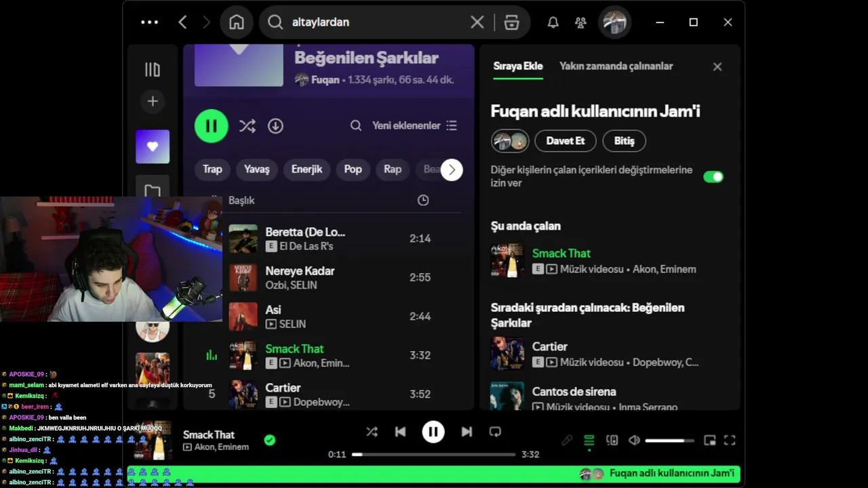Go back with the left arrow
Viewport: 868px width, 488px height.
pyautogui.click(x=182, y=22)
